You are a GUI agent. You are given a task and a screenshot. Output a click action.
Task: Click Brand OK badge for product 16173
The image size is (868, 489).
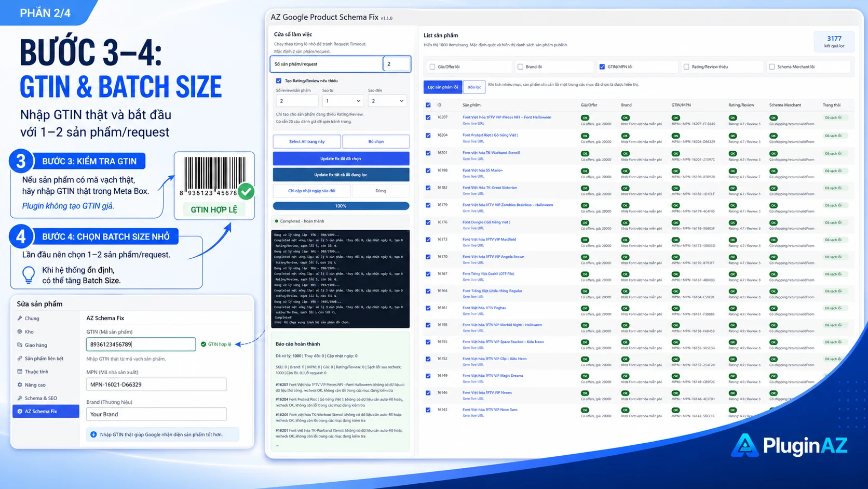625,240
